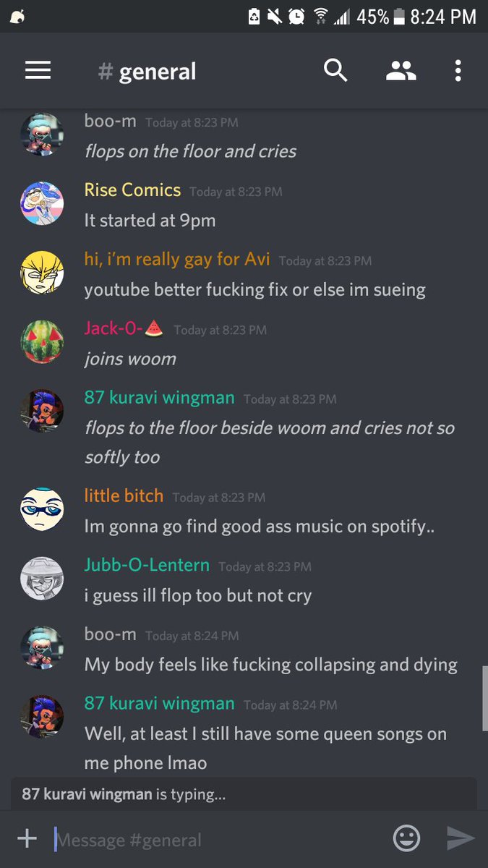The image size is (488, 868).
Task: Open Rise Comics user profile name
Action: tap(132, 190)
